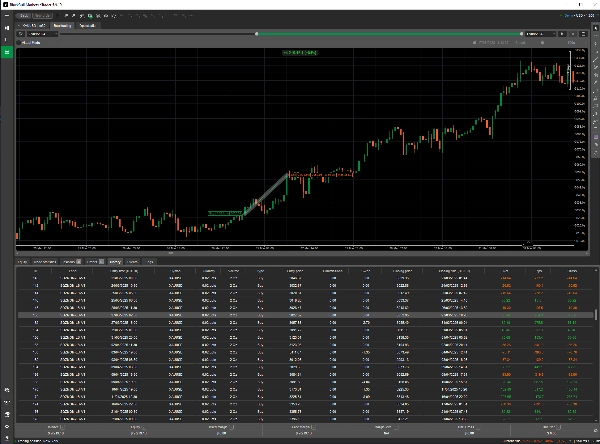Click the start handle on backtest timeline slider
The height and width of the screenshot is (444, 600).
pyautogui.click(x=257, y=34)
